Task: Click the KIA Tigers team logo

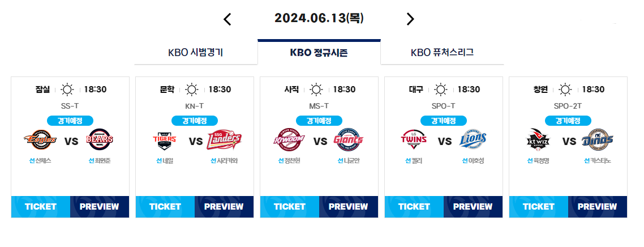Action: click(164, 140)
